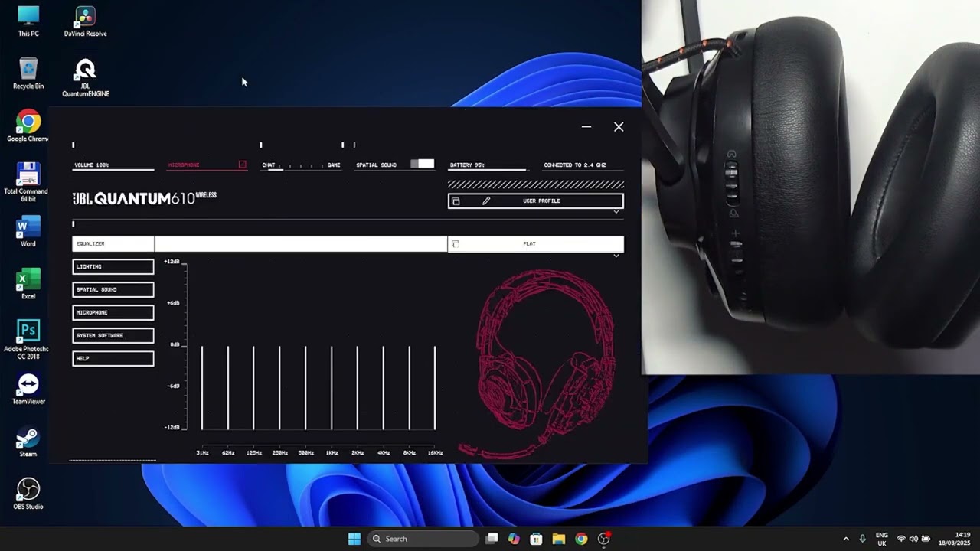
Task: Click the speaker volume tray icon
Action: tap(913, 539)
